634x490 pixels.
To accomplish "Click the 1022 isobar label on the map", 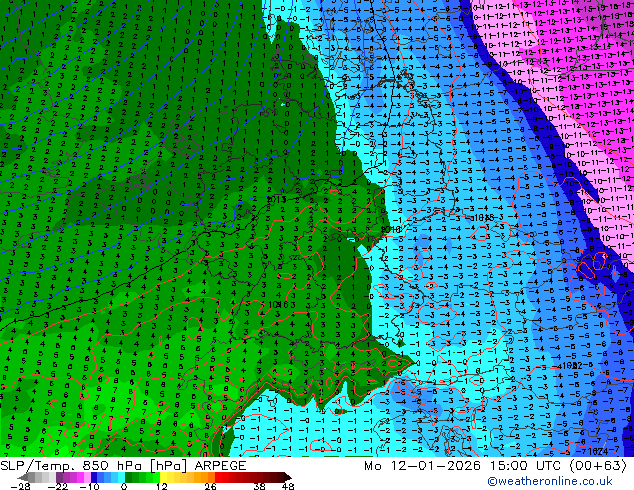I will pos(572,365).
